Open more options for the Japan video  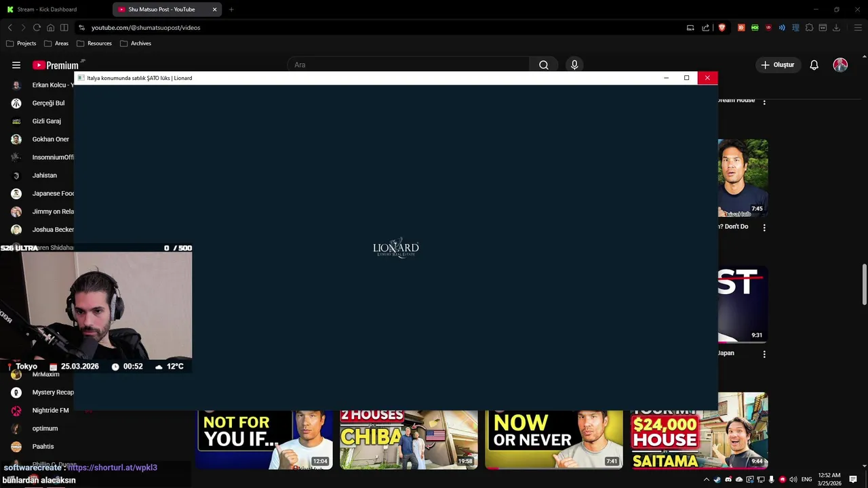pyautogui.click(x=764, y=354)
